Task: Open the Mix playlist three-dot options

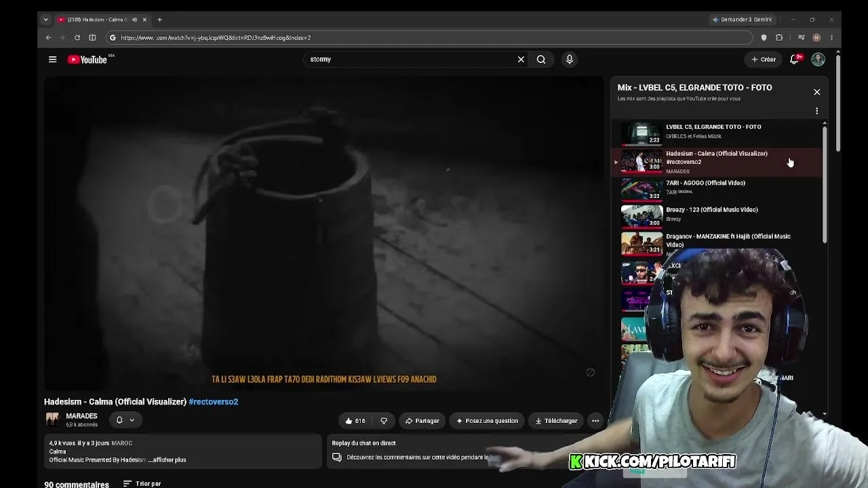Action: [816, 111]
